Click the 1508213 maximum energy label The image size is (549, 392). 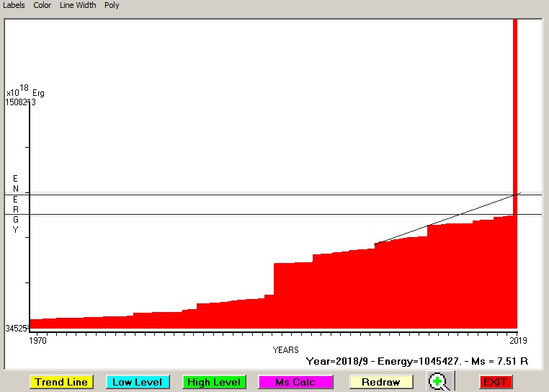19,102
